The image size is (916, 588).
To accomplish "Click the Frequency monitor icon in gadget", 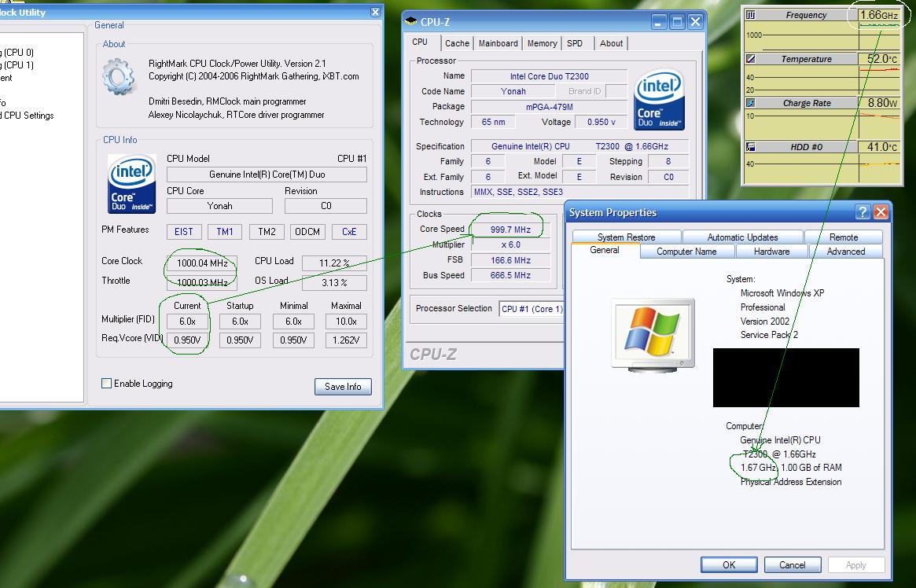I will [751, 15].
